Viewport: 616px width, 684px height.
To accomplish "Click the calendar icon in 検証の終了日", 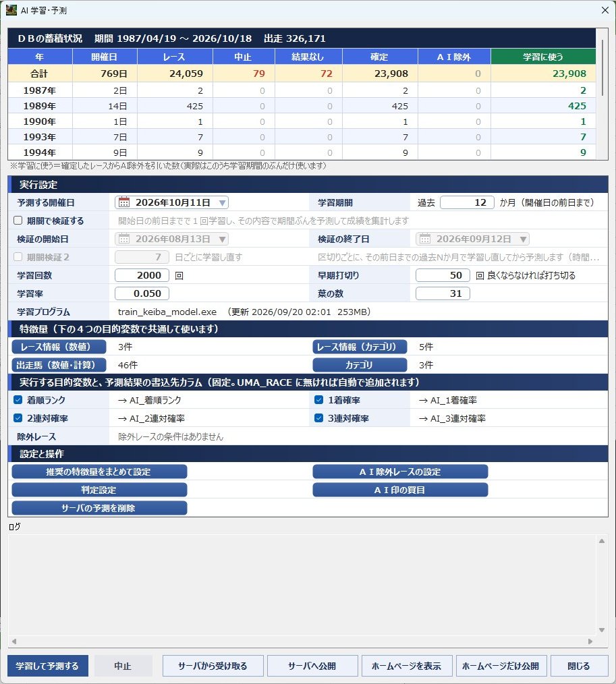I will 425,239.
